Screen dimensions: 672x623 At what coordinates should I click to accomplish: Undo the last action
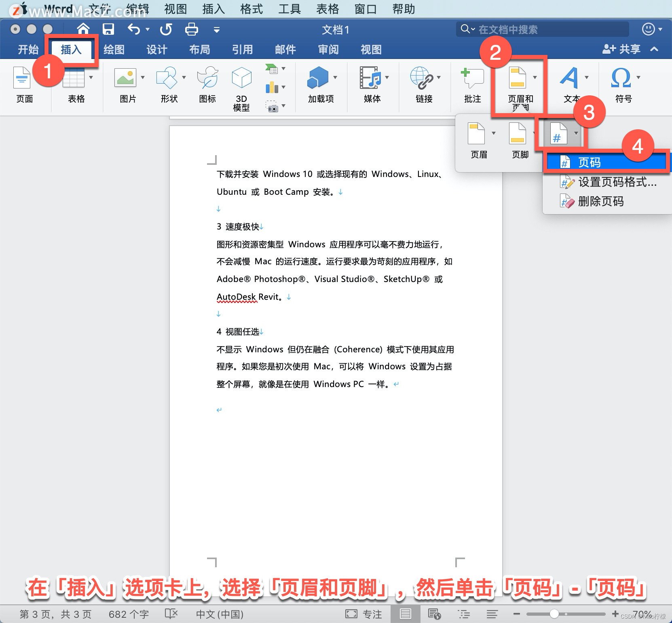(x=134, y=29)
